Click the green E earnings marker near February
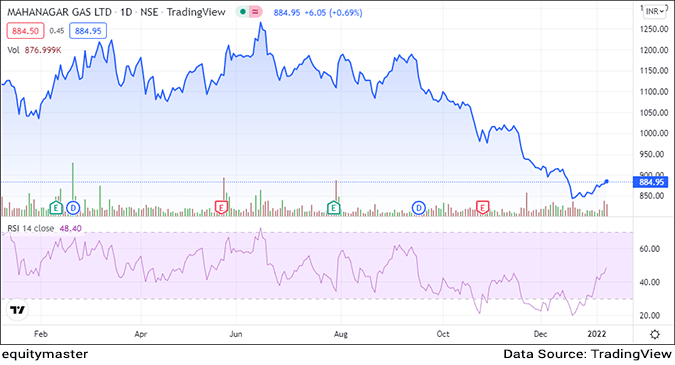This screenshot has height=365, width=675. [x=56, y=208]
